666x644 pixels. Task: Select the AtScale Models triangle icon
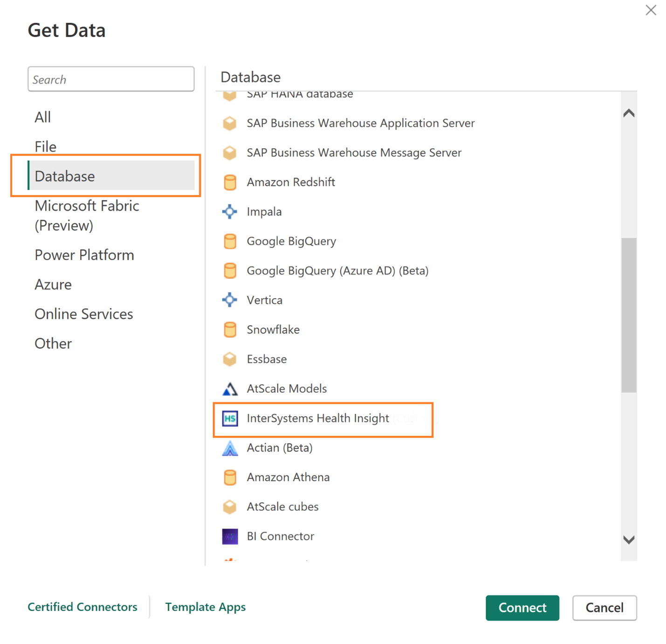[230, 389]
